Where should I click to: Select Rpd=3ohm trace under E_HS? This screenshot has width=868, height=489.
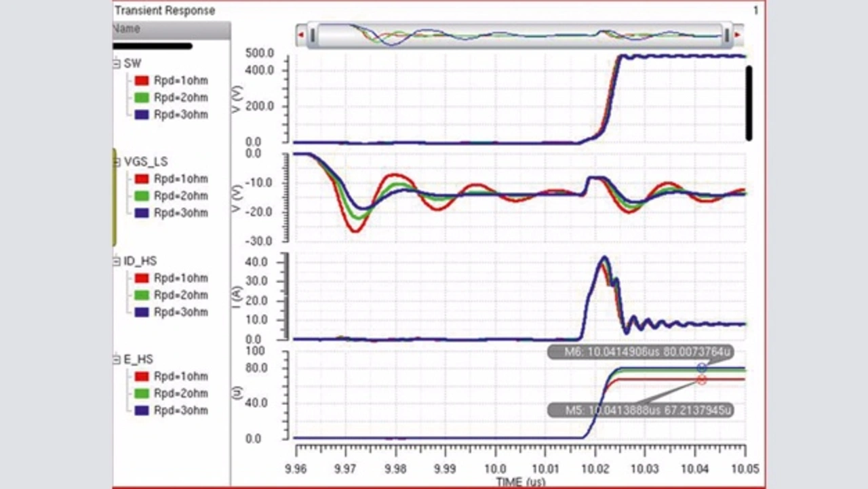180,410
